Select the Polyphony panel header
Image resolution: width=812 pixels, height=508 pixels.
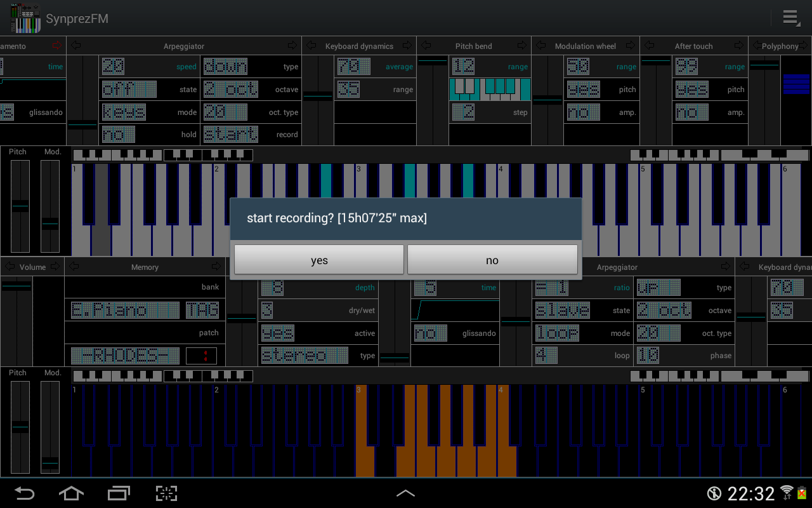pos(780,45)
